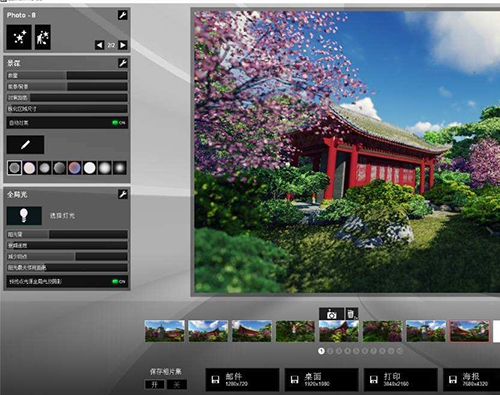Screen dimensions: 500x395
Task: Select photo set page dot 10
Action: click(400, 351)
